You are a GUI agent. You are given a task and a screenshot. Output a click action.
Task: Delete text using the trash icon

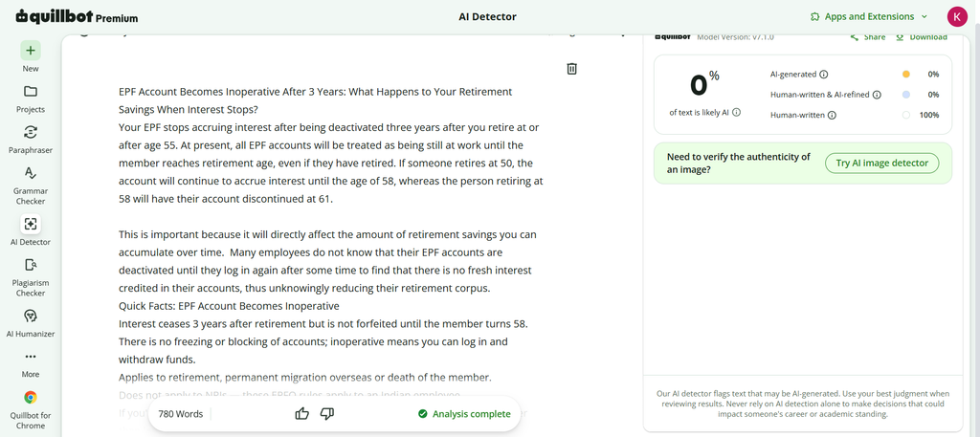572,69
